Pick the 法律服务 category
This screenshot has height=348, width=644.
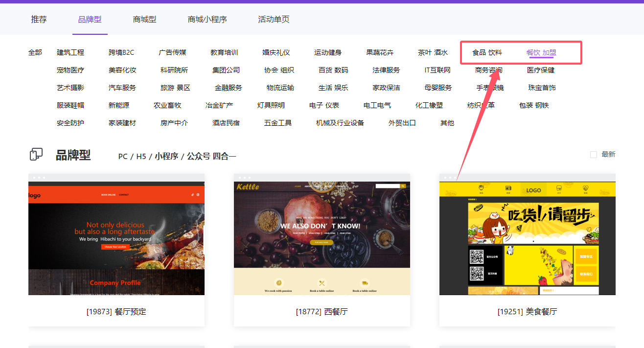[x=386, y=70]
